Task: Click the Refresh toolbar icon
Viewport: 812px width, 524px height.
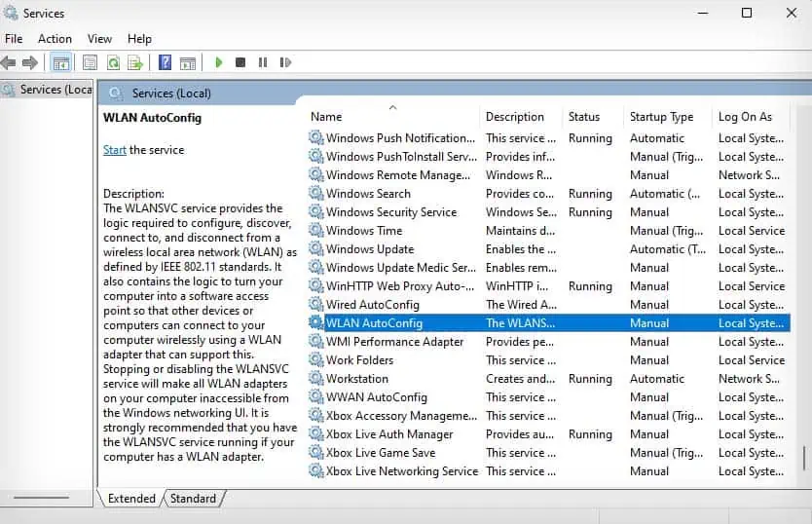Action: (x=113, y=63)
